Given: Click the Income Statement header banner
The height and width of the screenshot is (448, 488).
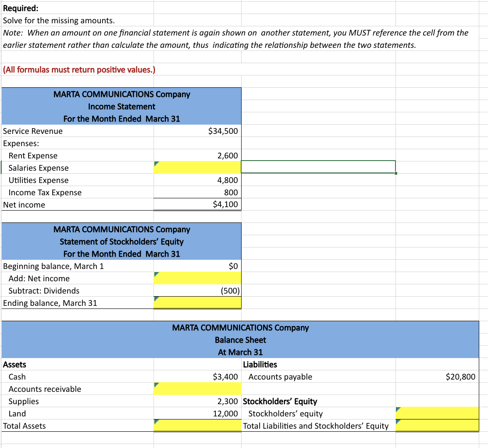Looking at the screenshot, I should coord(121,106).
